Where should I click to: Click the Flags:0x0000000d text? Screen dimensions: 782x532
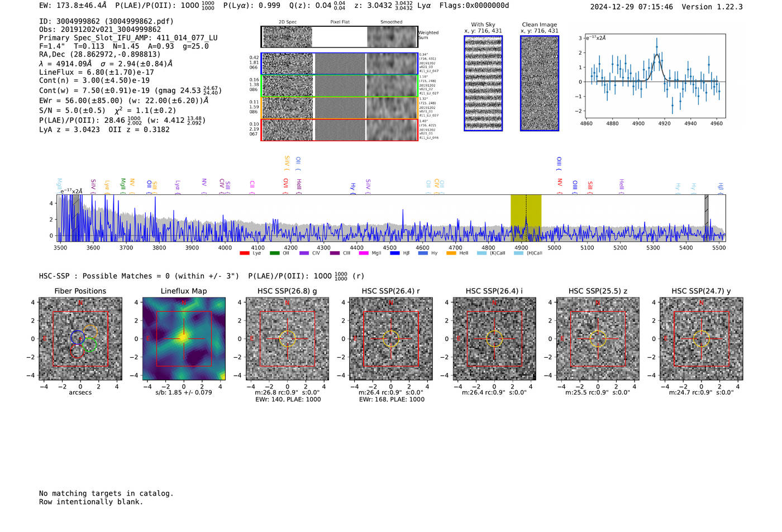tap(474, 6)
